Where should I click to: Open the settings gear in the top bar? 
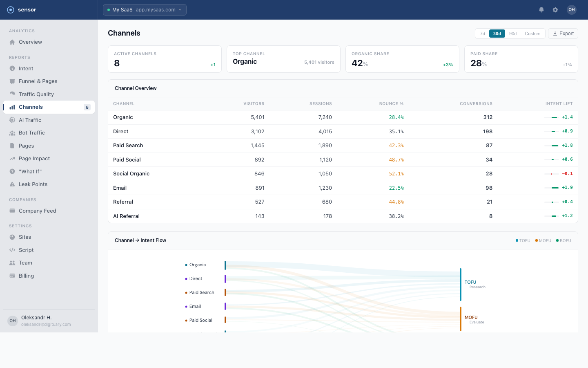tap(555, 9)
